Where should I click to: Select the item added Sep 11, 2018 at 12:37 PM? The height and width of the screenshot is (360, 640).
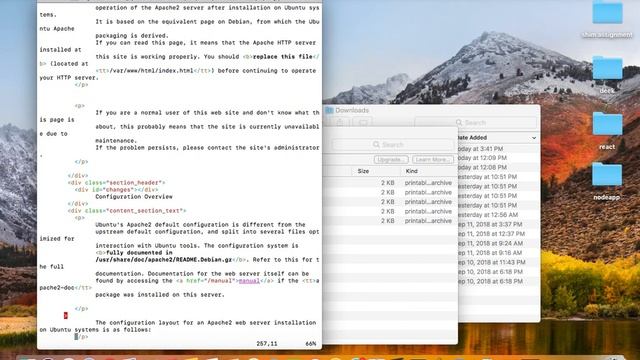(498, 234)
